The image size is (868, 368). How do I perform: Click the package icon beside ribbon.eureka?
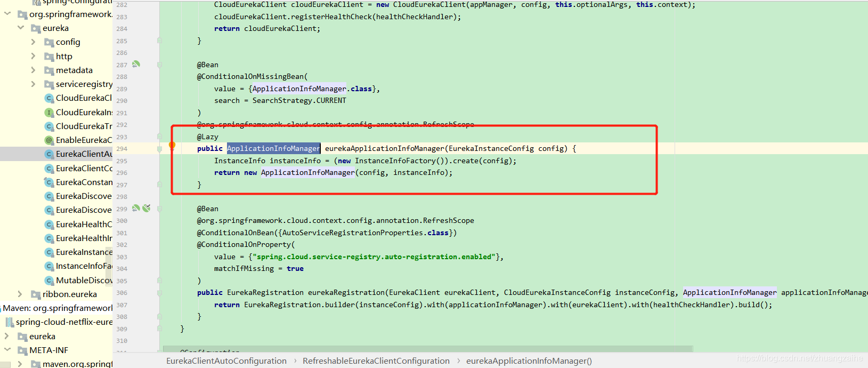36,294
